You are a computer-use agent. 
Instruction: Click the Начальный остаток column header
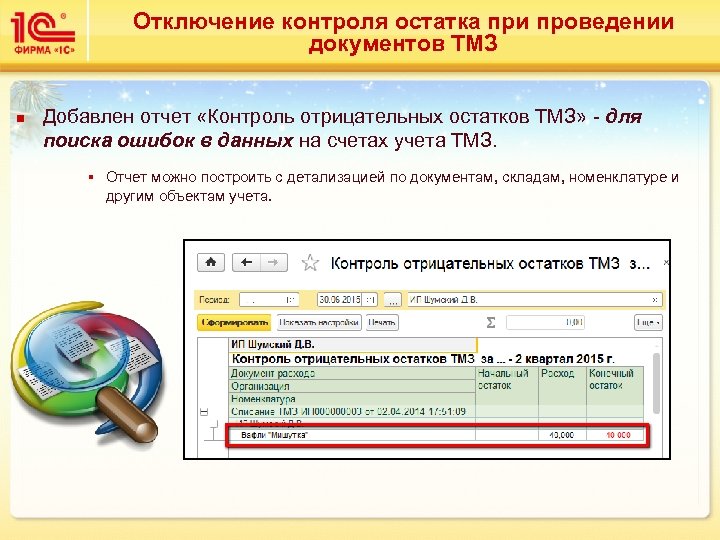pos(507,380)
